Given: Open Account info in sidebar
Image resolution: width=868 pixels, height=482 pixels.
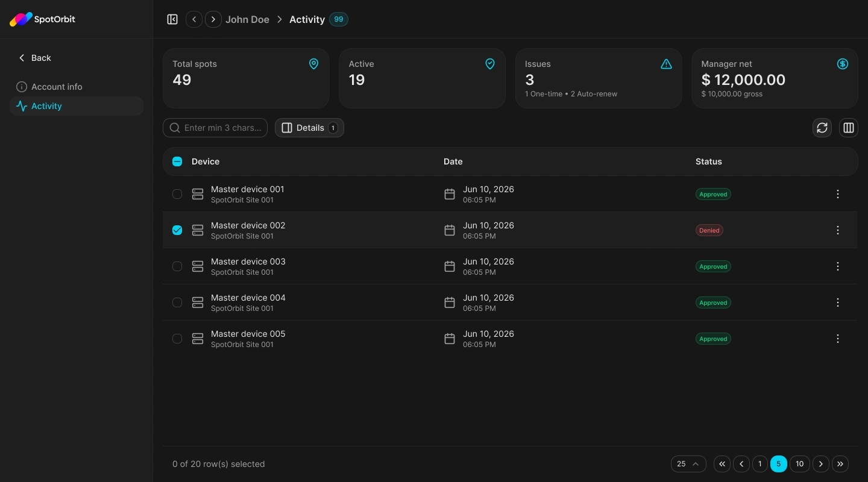Looking at the screenshot, I should point(77,87).
